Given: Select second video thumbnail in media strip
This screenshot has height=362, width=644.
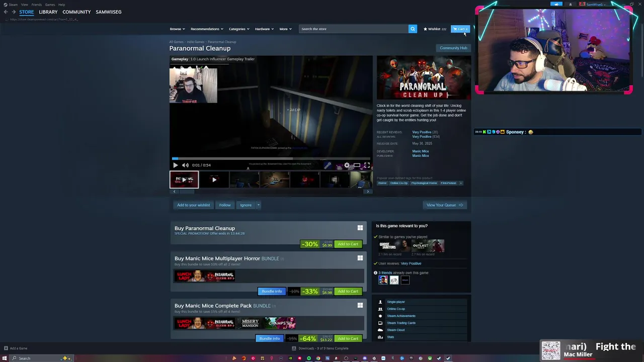Looking at the screenshot, I should (214, 179).
